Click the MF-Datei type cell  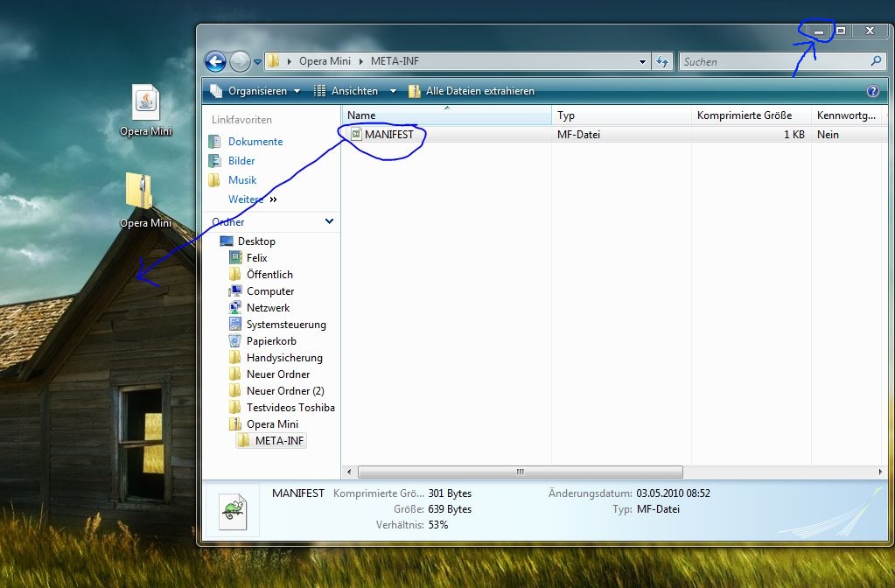click(x=579, y=135)
